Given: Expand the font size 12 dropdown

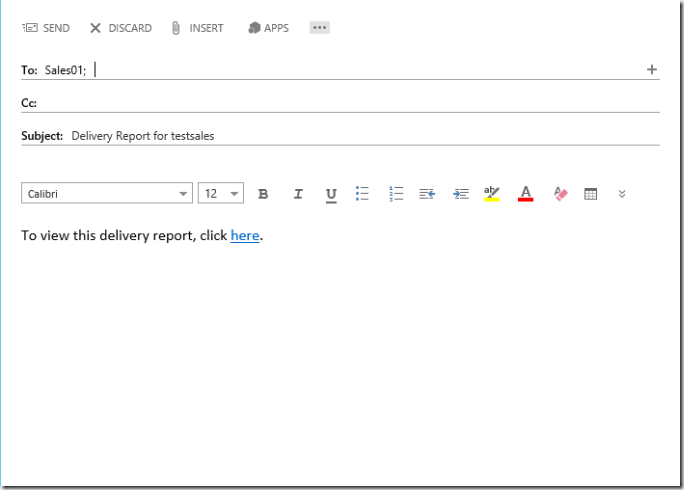Looking at the screenshot, I should tap(235, 194).
